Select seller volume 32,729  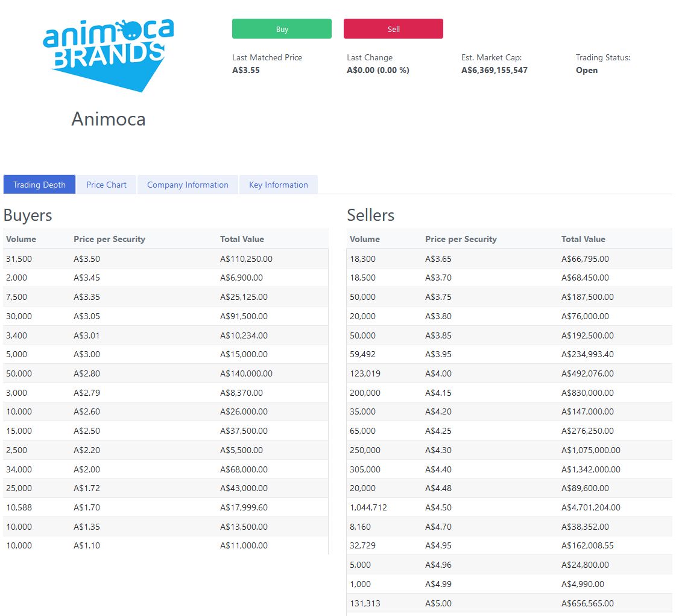pyautogui.click(x=362, y=545)
